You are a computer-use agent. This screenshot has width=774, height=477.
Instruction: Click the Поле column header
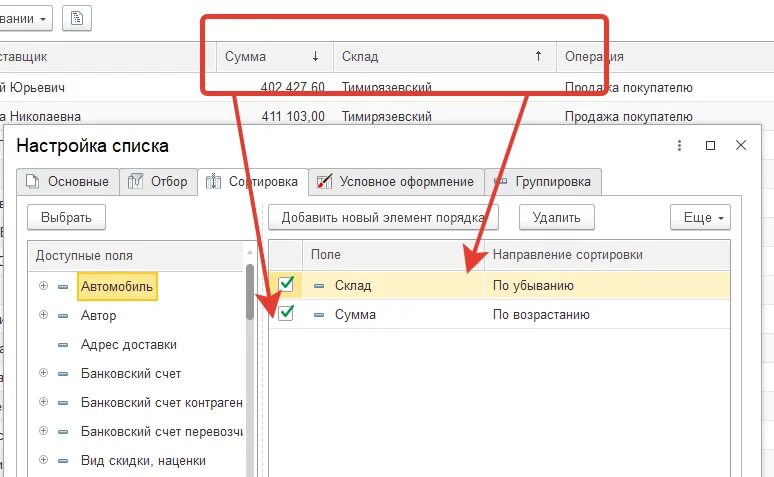click(393, 255)
